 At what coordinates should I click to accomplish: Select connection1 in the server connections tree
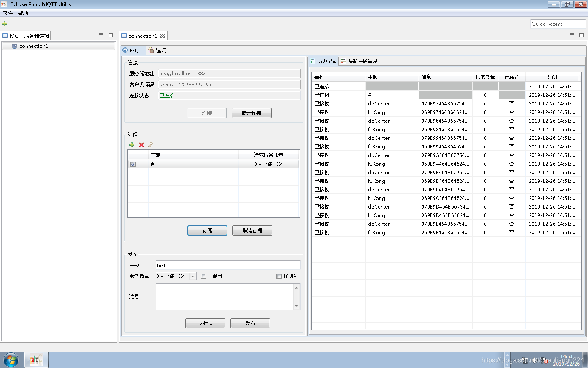pos(58,46)
